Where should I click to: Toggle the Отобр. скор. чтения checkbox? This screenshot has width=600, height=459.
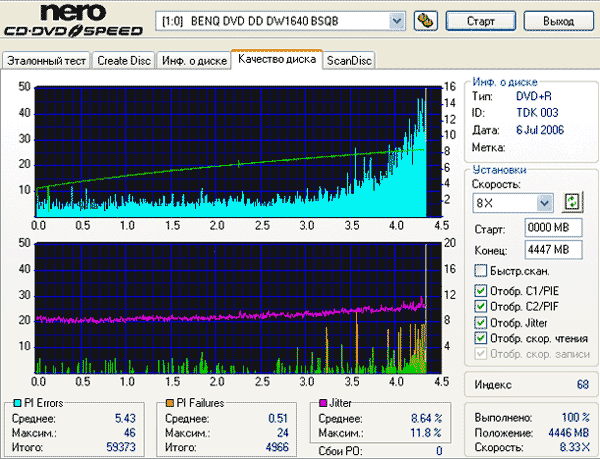pos(481,338)
